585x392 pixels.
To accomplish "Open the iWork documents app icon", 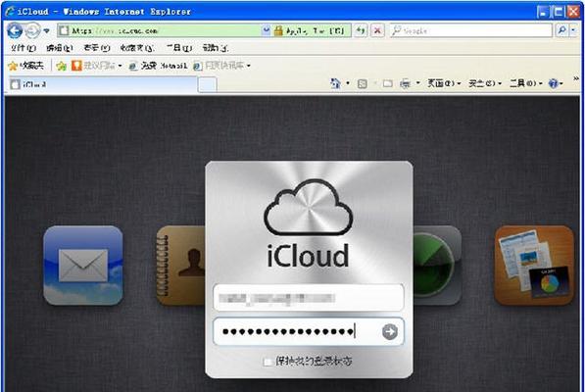I will pyautogui.click(x=534, y=266).
